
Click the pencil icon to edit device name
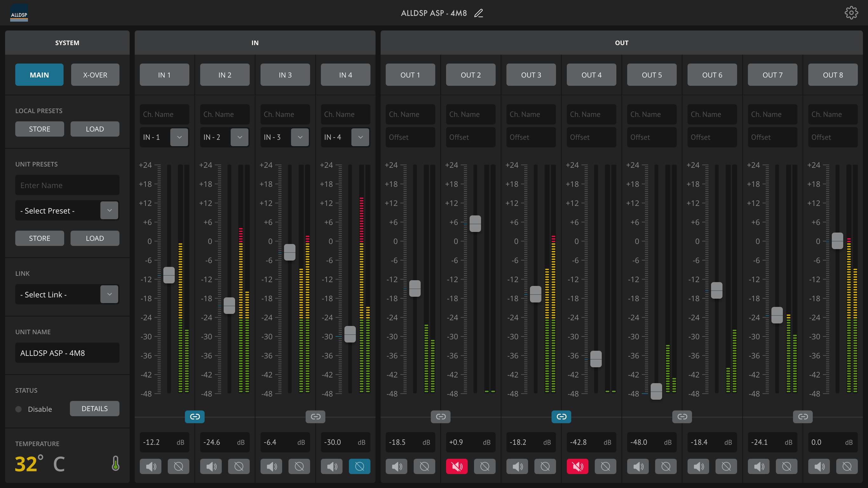pos(478,13)
